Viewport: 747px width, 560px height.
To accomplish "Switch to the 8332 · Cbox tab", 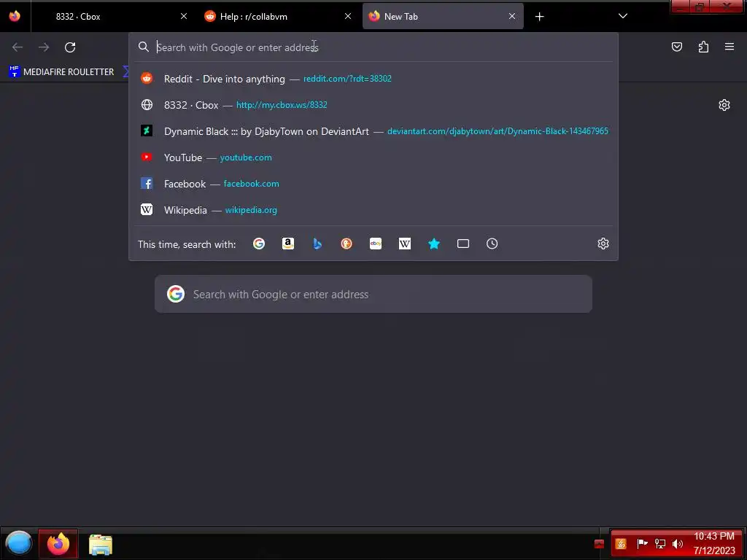I will (x=112, y=17).
